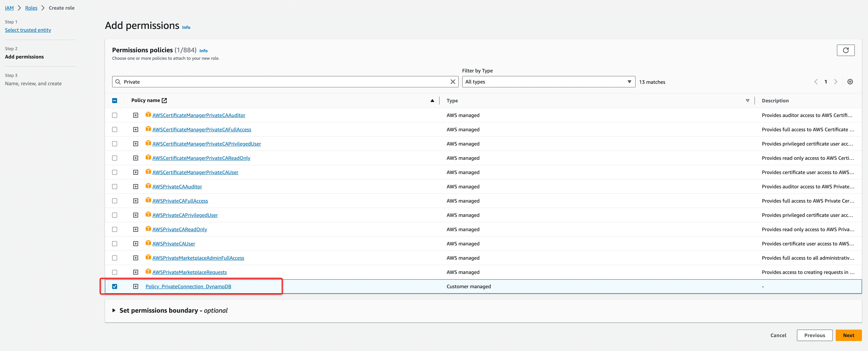The image size is (868, 351).
Task: Click AWSPrivateCAUser policy cube icon
Action: pos(148,243)
